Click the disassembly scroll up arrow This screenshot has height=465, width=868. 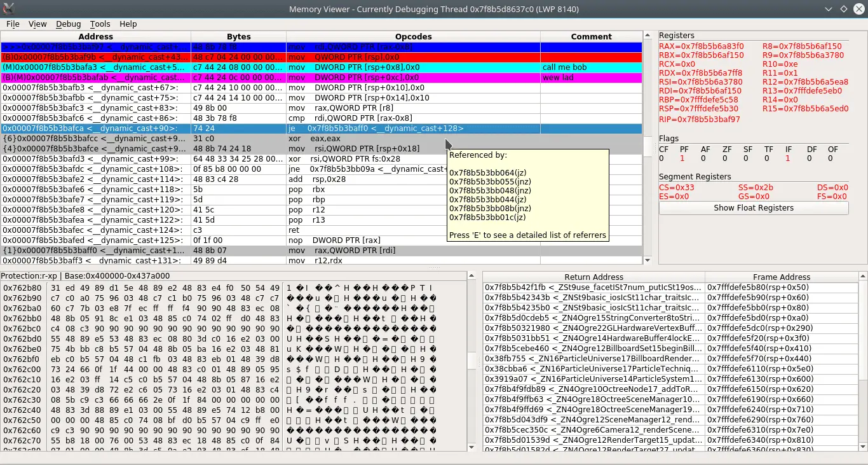click(648, 36)
